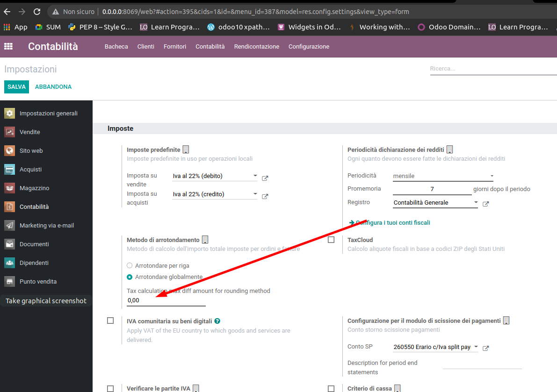Follow Configura i tuoi conti fiscali link
This screenshot has height=392, width=557.
[390, 223]
